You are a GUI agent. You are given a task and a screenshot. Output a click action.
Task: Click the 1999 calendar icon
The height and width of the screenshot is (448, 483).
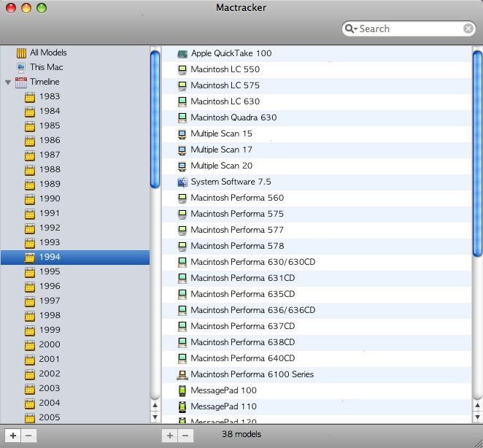coord(30,331)
